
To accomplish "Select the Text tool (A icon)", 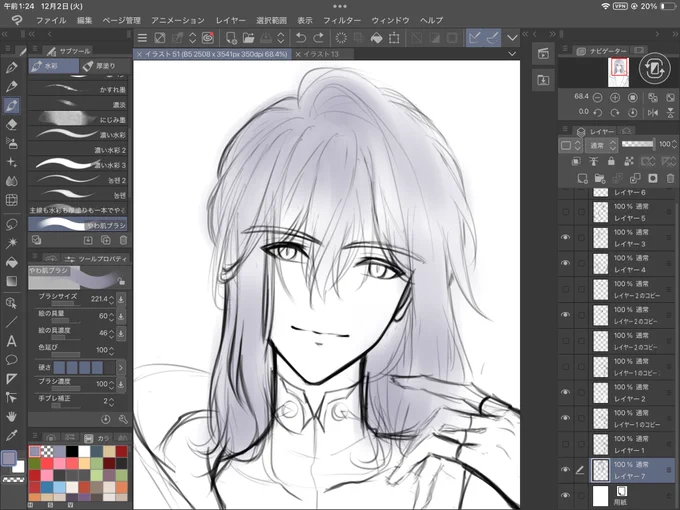I will tap(12, 341).
